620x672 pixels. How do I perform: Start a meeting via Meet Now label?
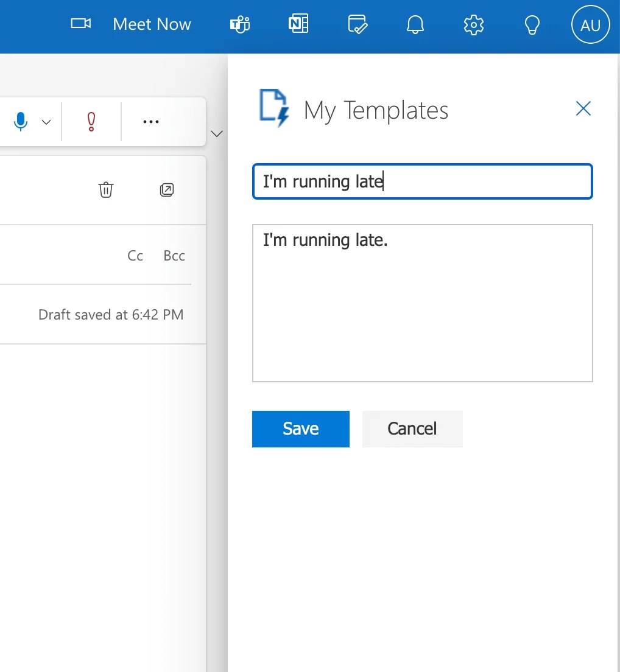click(152, 24)
